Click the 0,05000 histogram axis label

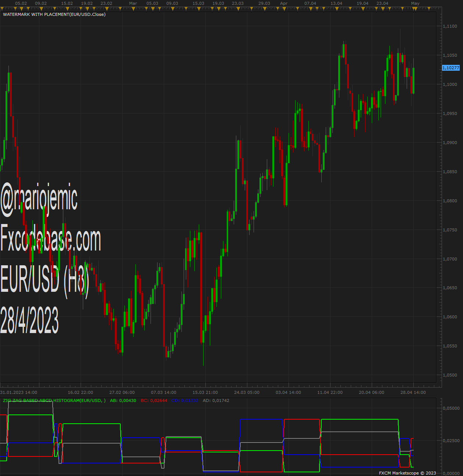(x=451, y=408)
